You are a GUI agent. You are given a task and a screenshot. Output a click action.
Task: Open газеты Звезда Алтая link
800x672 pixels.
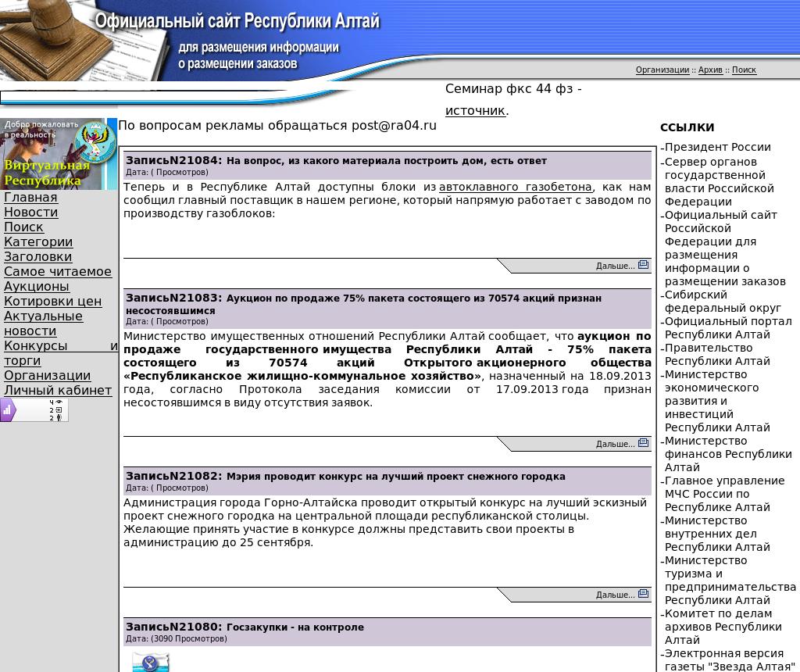point(730,659)
